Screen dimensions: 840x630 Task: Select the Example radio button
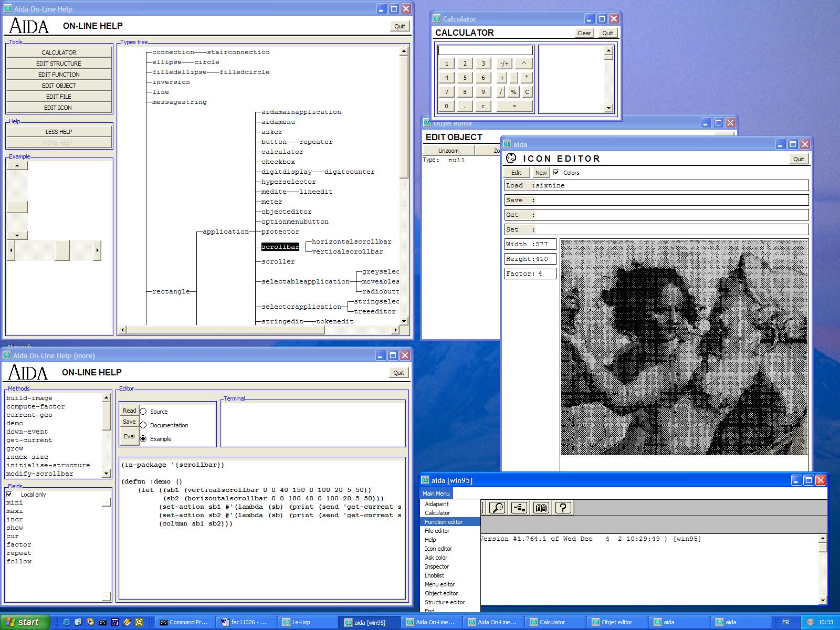[x=143, y=439]
